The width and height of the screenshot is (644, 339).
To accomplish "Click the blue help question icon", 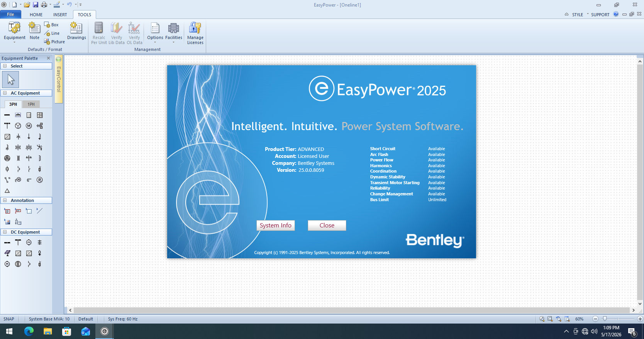I will (x=616, y=14).
